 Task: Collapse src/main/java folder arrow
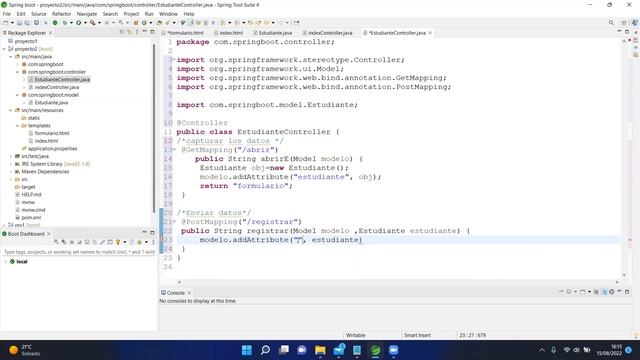click(11, 57)
